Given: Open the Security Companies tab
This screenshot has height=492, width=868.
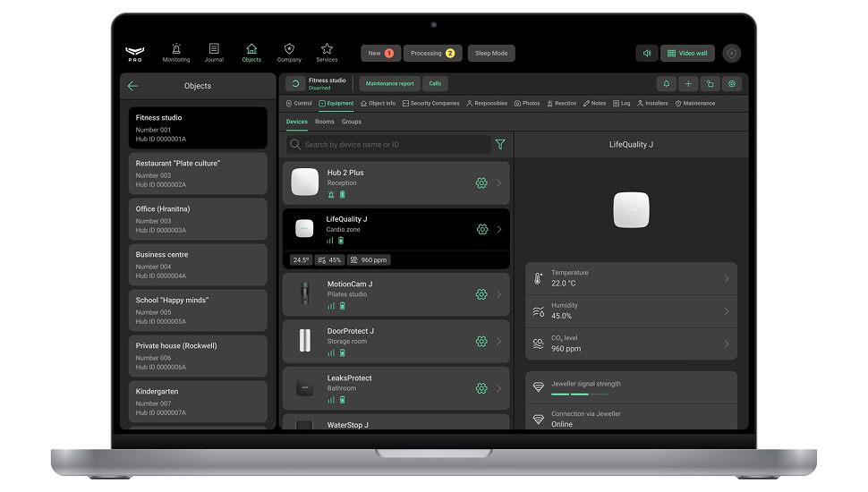Looking at the screenshot, I should coord(430,104).
